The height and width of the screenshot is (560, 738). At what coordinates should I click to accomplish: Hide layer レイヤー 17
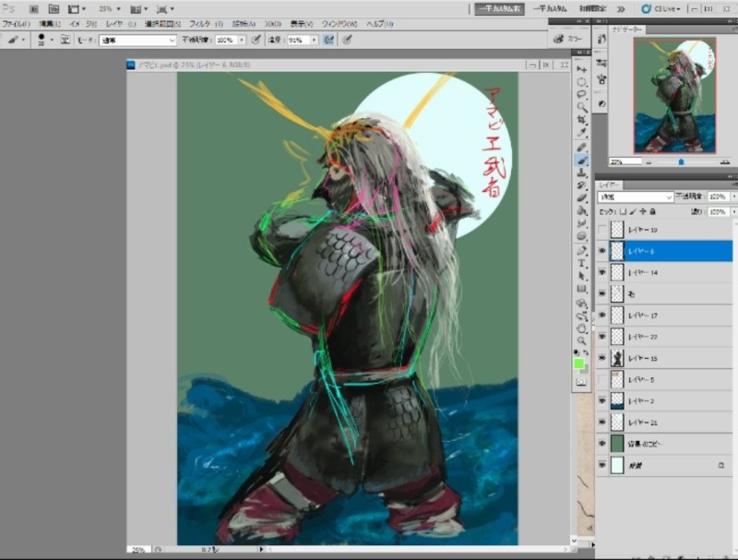(602, 316)
